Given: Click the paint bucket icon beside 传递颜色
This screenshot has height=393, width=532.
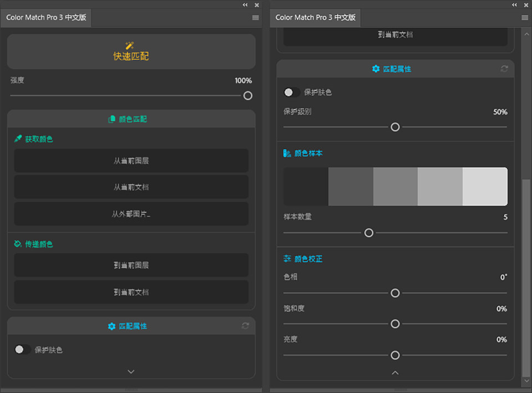Looking at the screenshot, I should (x=18, y=244).
